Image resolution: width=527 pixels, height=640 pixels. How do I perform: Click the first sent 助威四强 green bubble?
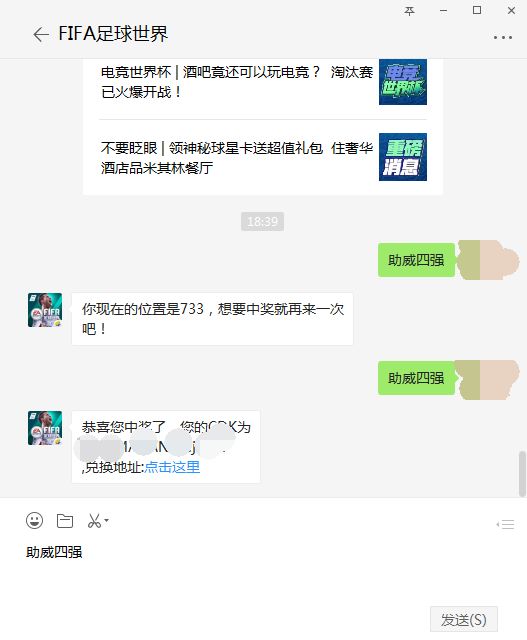(416, 260)
